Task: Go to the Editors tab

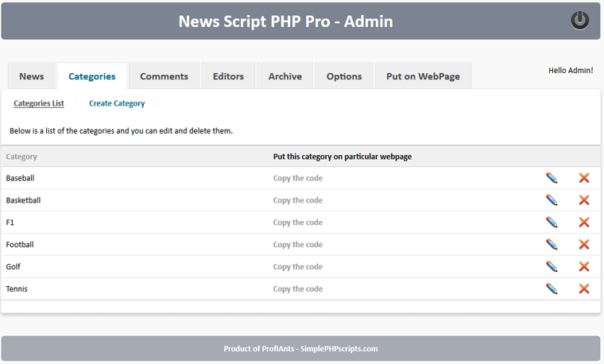Action: [228, 76]
